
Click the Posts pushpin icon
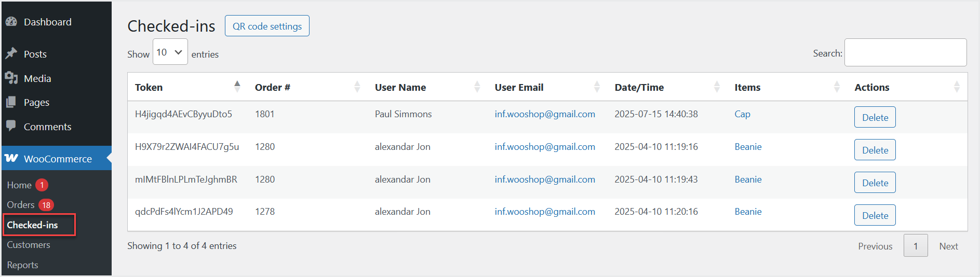(11, 53)
